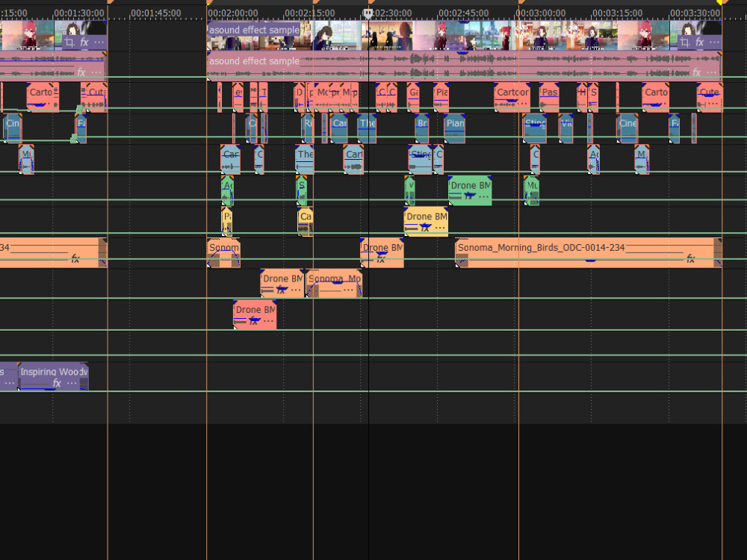Click green envelope point on blue Fa clip track
747x560 pixels.
coord(74,139)
